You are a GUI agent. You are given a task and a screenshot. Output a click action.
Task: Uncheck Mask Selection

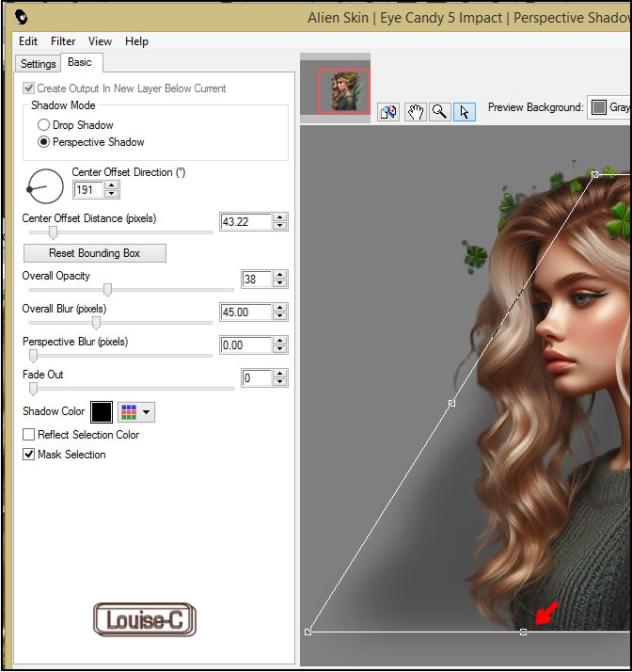(29, 455)
